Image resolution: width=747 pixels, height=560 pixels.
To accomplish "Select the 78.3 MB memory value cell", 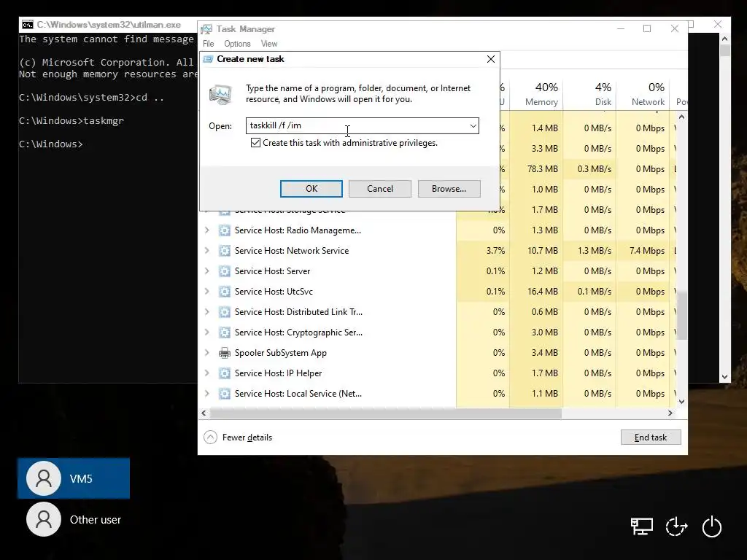I will coord(536,169).
